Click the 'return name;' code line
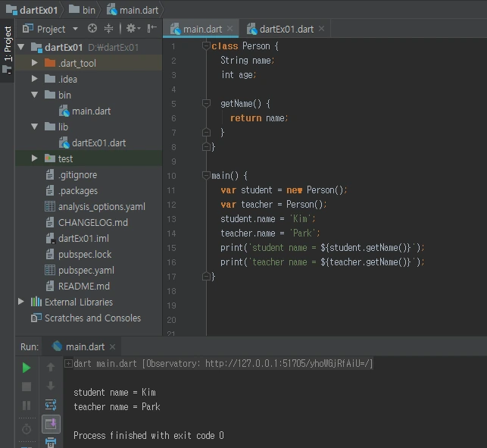487x448 pixels. coord(259,118)
